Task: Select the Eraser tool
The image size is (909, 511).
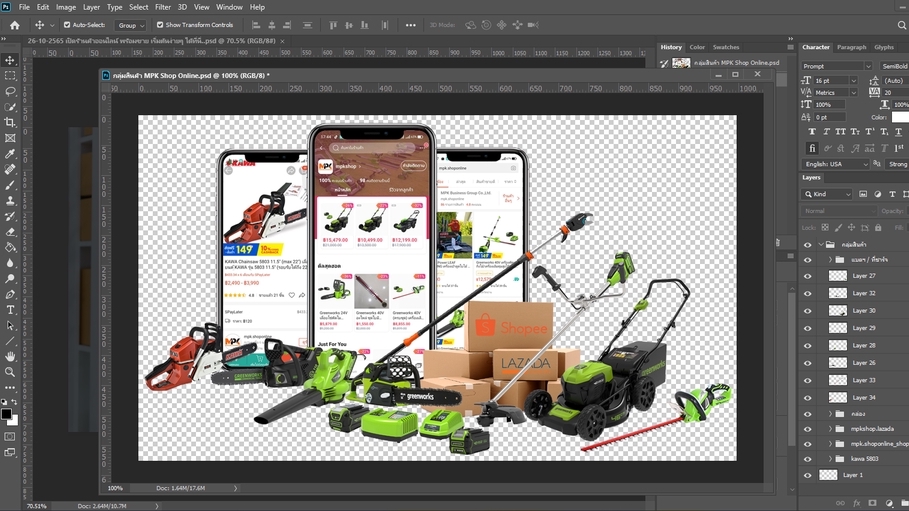Action: point(10,232)
